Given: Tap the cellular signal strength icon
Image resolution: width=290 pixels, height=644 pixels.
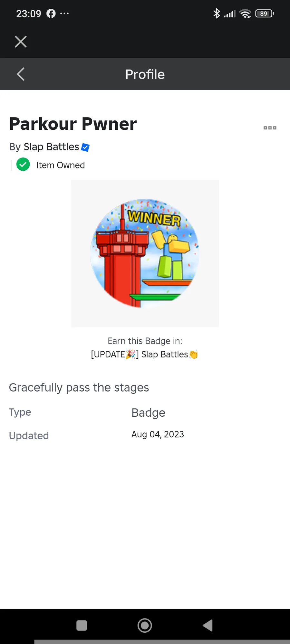Looking at the screenshot, I should tap(230, 14).
